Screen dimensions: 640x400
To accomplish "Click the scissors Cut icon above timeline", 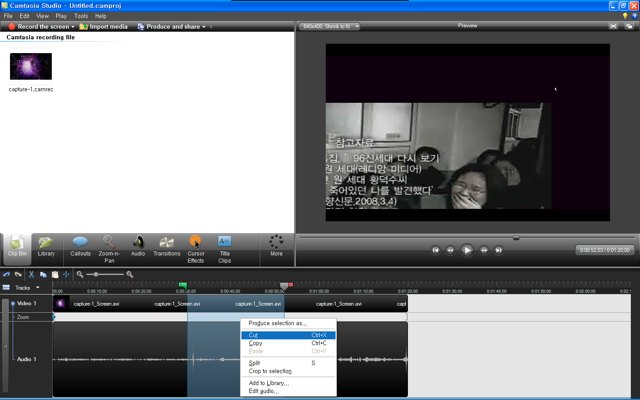I will (31, 274).
